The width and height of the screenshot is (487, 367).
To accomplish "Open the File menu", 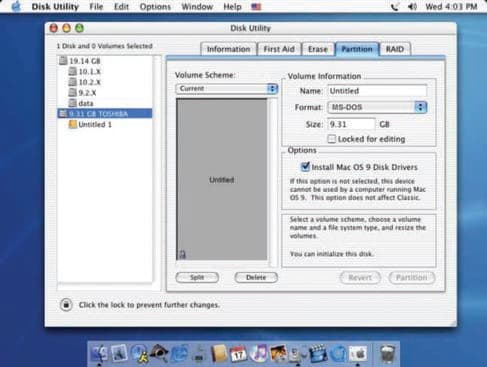I will (96, 7).
